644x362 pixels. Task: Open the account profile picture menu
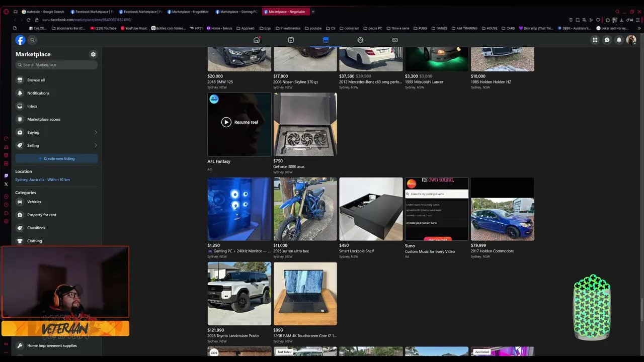coord(631,40)
